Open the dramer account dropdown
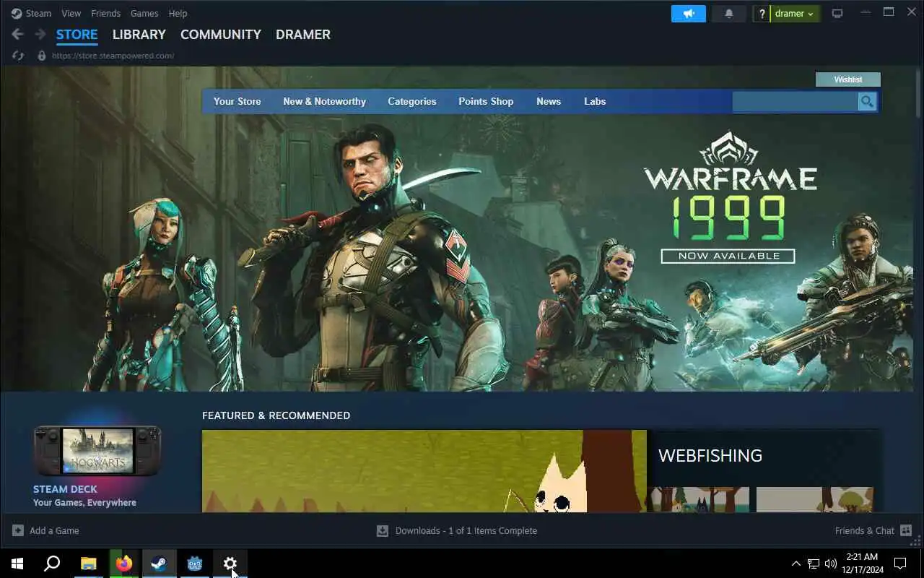Viewport: 924px width, 578px height. tap(795, 14)
